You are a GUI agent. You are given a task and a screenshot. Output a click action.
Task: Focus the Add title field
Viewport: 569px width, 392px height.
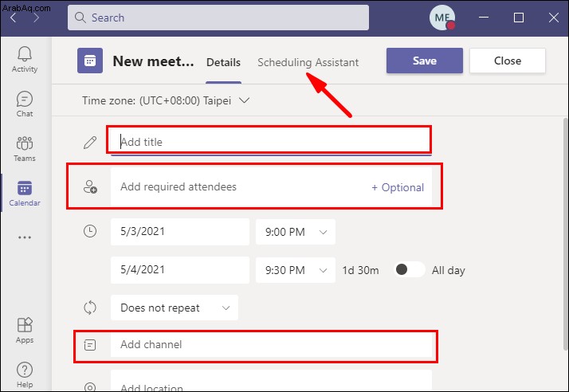[x=271, y=142]
